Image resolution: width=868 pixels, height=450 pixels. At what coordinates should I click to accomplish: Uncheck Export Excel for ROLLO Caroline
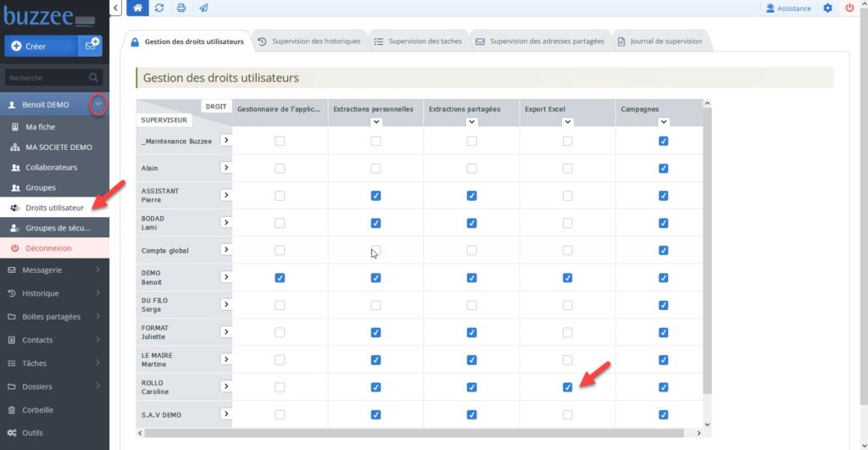pos(567,387)
